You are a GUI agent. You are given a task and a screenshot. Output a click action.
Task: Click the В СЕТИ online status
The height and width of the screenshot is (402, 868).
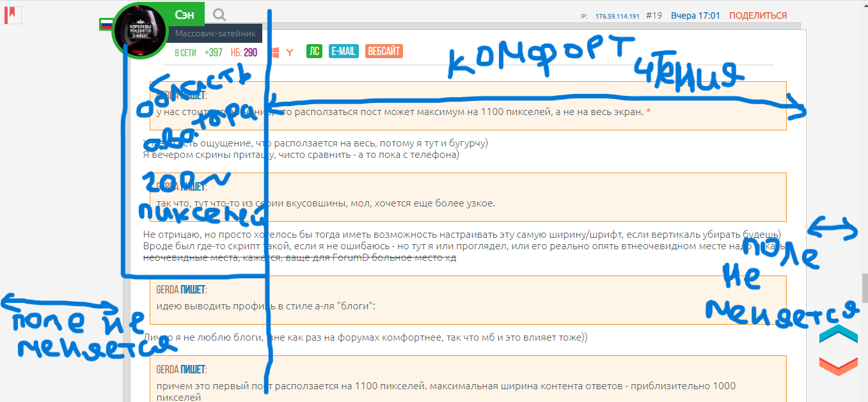click(185, 52)
